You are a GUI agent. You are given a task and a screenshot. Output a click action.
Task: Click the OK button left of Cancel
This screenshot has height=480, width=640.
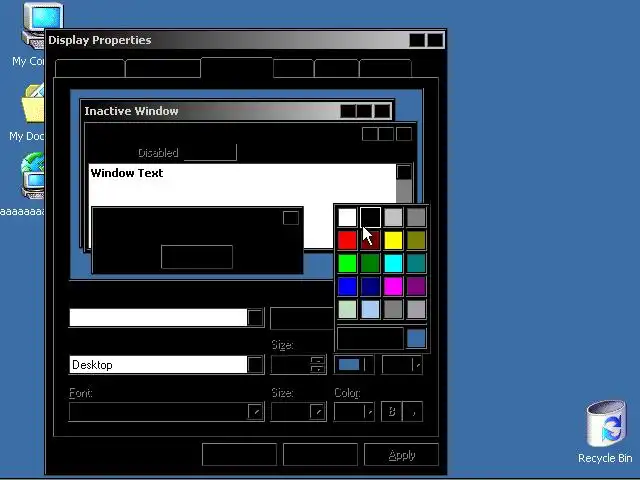(x=239, y=455)
